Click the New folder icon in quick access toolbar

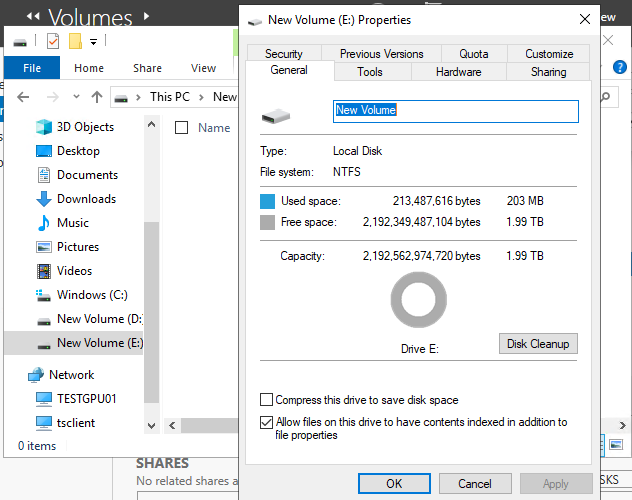(75, 41)
